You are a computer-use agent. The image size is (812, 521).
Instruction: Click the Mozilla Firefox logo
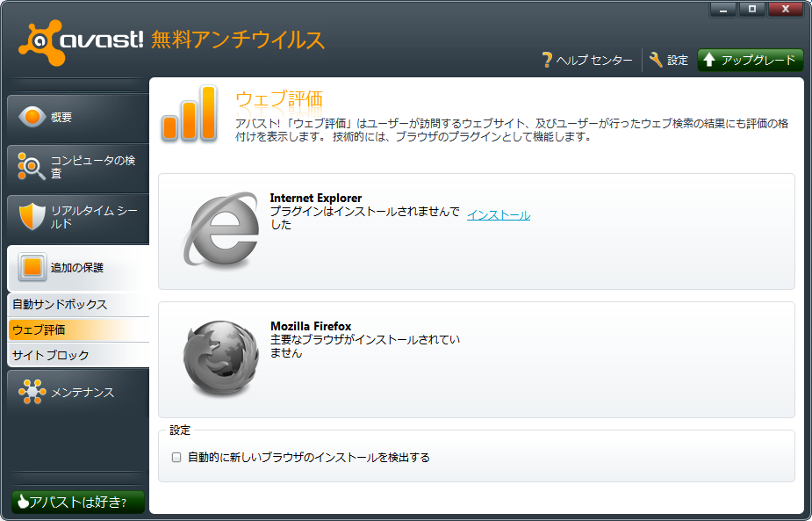click(x=221, y=358)
